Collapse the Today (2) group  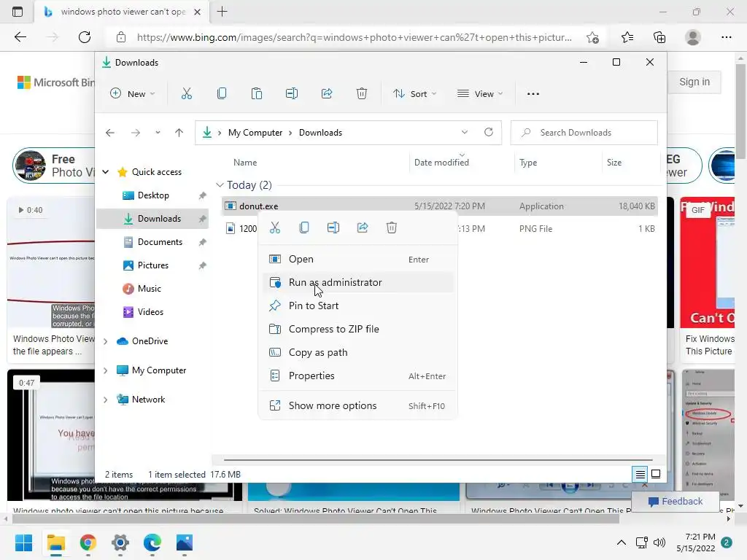pyautogui.click(x=220, y=184)
